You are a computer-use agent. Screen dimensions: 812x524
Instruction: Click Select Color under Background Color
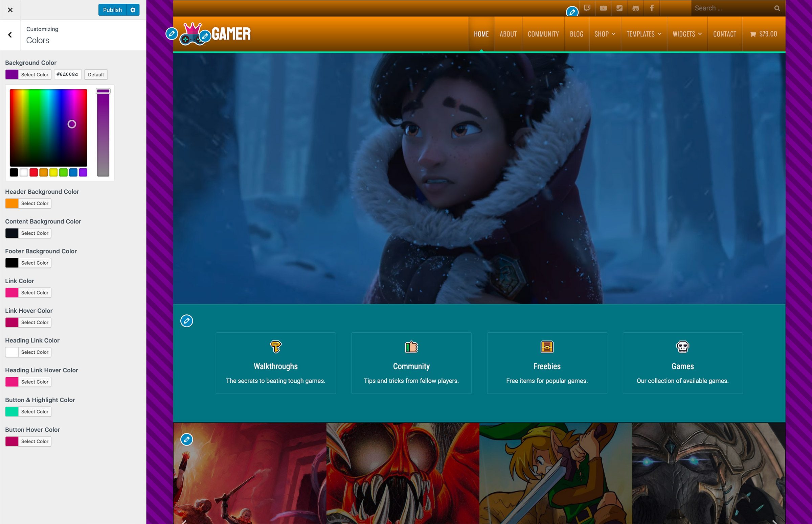[x=28, y=74]
